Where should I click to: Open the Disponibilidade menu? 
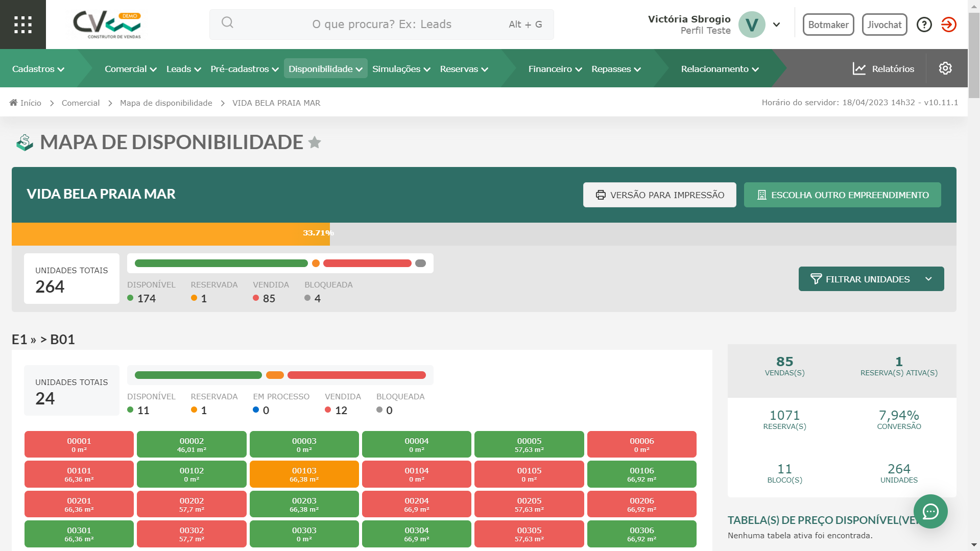(325, 69)
